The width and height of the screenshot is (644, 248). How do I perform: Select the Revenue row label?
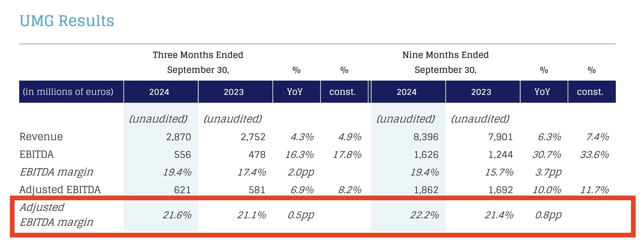coord(41,137)
